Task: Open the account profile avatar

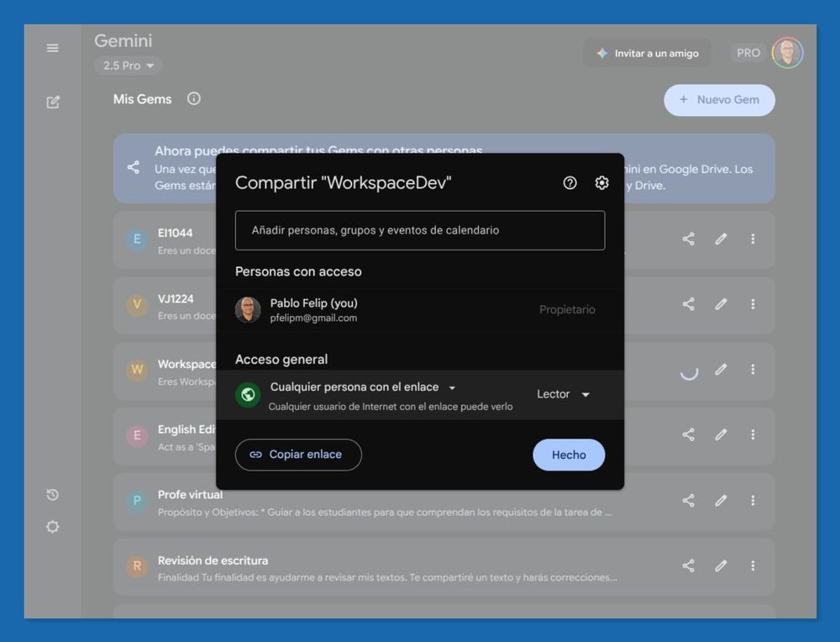Action: 788,53
